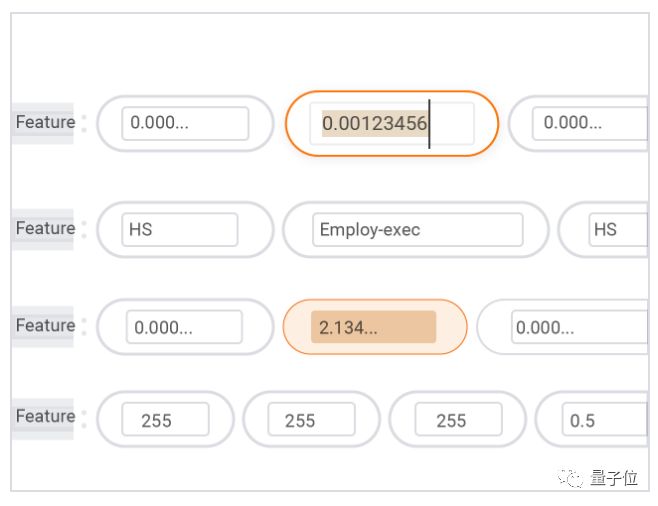Click the leftmost HS field
The image size is (658, 506).
[x=180, y=229]
